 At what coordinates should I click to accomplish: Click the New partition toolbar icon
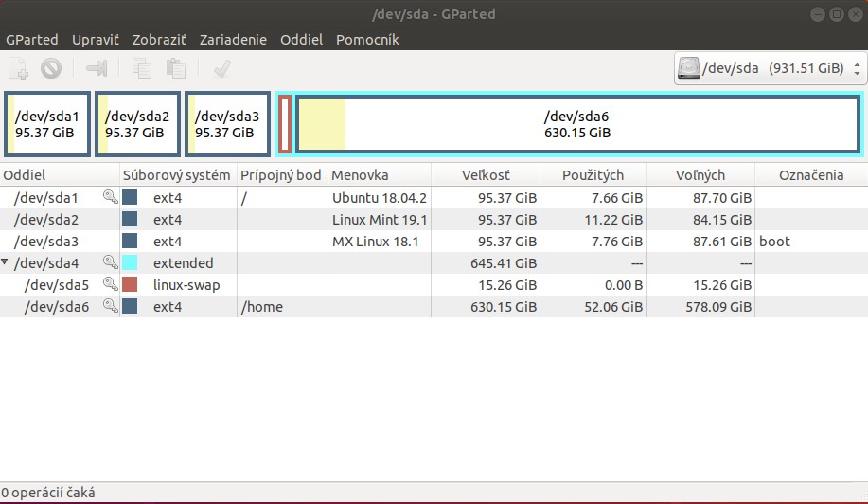click(19, 68)
